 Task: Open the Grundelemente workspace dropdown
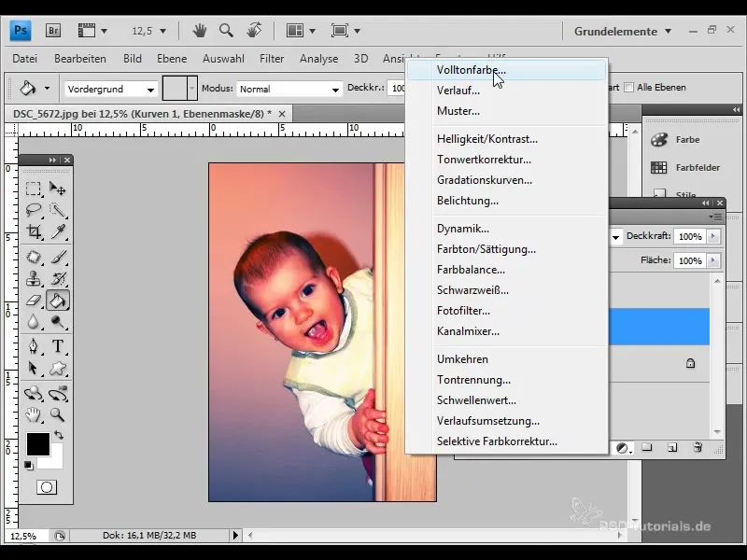(623, 32)
